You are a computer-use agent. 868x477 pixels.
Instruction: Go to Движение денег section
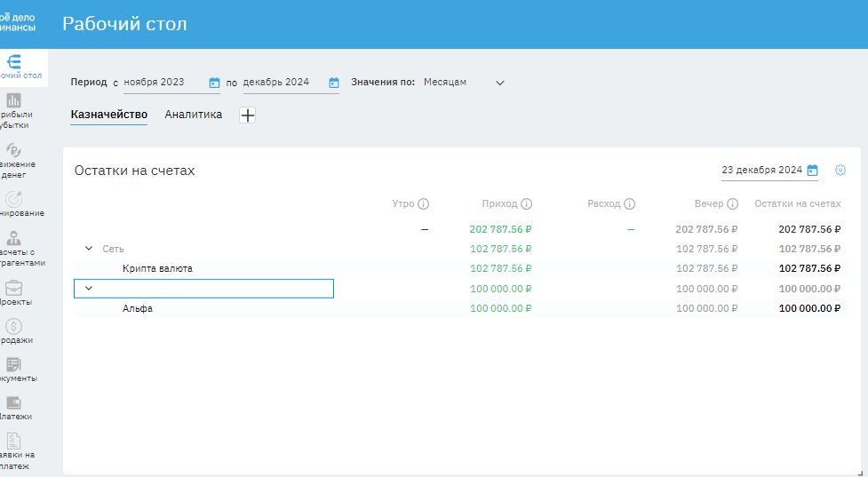tap(13, 150)
